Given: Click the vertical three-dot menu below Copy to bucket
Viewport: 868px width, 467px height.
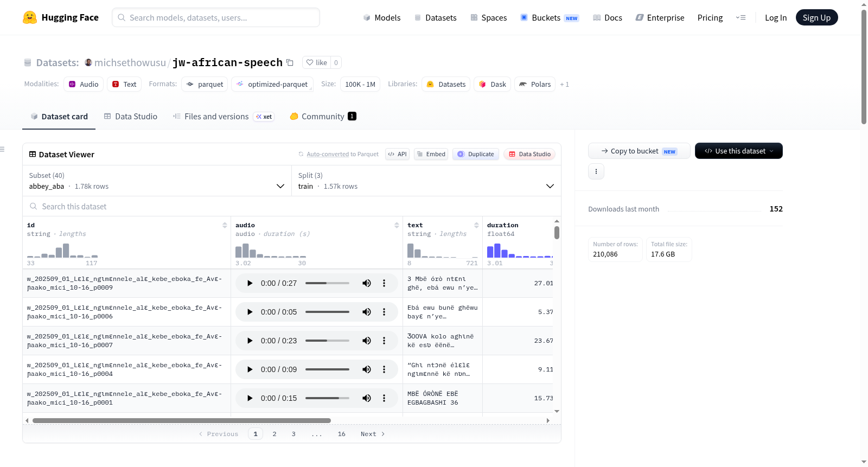Looking at the screenshot, I should [x=596, y=171].
